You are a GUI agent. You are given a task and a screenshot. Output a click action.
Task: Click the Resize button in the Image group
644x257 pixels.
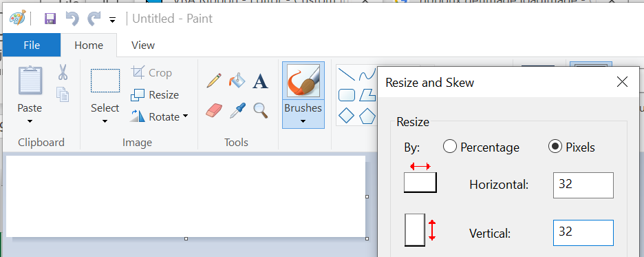click(155, 95)
